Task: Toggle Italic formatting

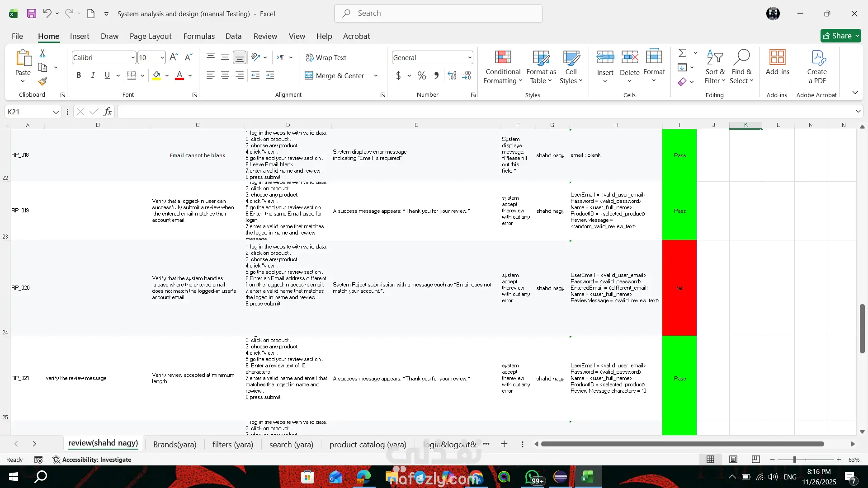Action: tap(93, 75)
